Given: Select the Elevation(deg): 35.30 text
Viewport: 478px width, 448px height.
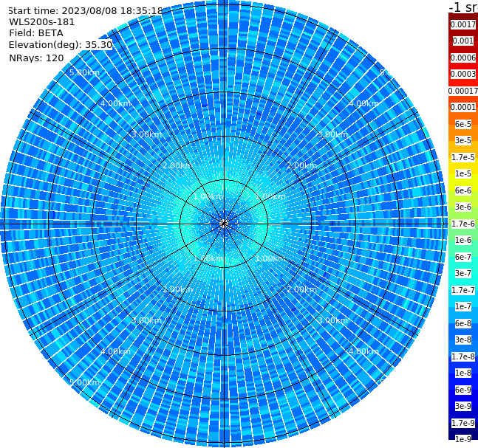Looking at the screenshot, I should click(x=61, y=45).
